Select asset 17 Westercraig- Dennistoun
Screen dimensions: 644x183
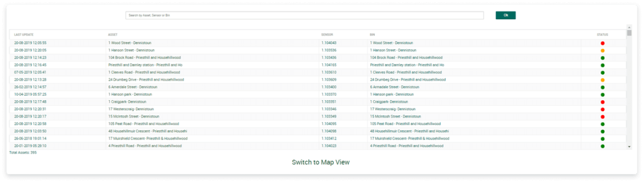pos(131,109)
